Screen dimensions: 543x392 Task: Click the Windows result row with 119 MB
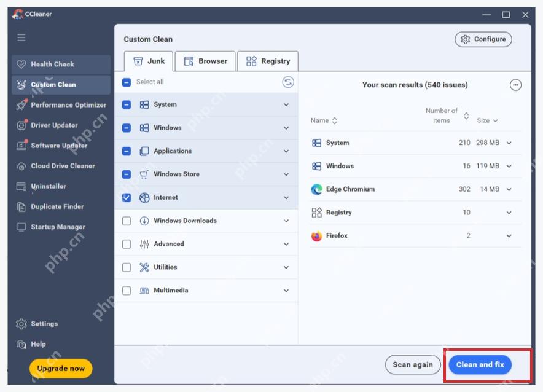(415, 167)
